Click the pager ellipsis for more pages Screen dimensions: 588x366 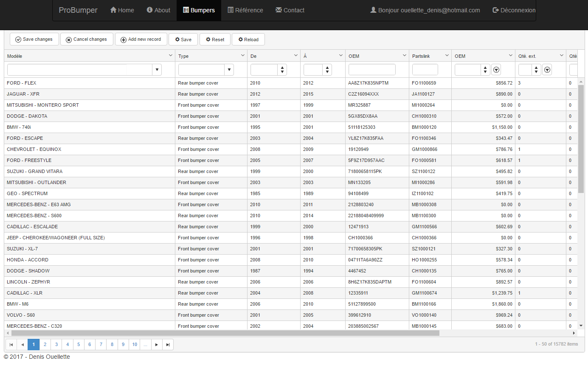[146, 344]
